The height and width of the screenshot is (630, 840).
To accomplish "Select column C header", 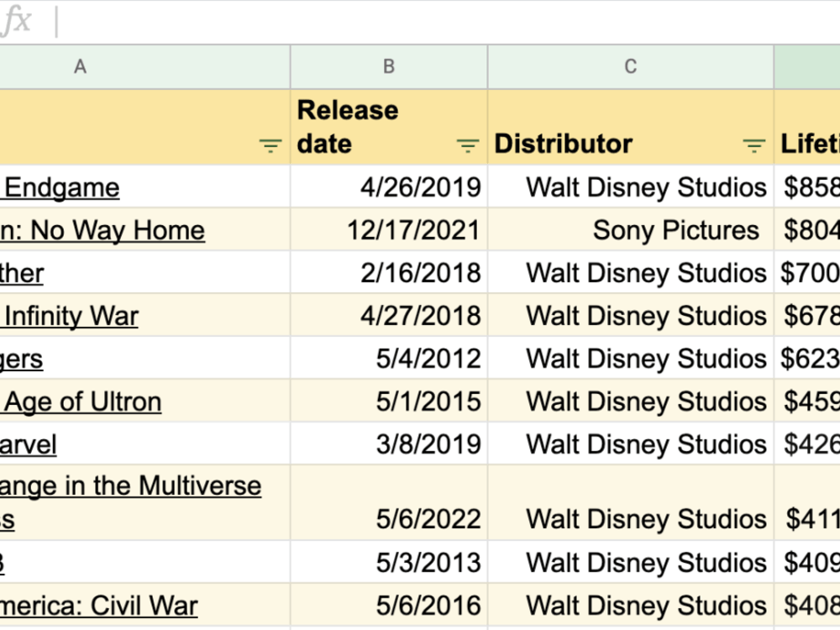I will (631, 67).
